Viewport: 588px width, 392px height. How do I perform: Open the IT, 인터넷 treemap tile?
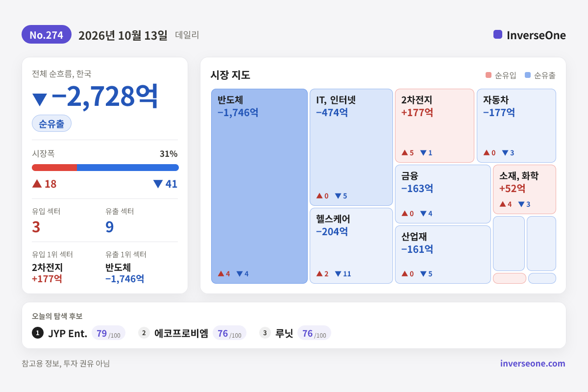[x=351, y=147]
